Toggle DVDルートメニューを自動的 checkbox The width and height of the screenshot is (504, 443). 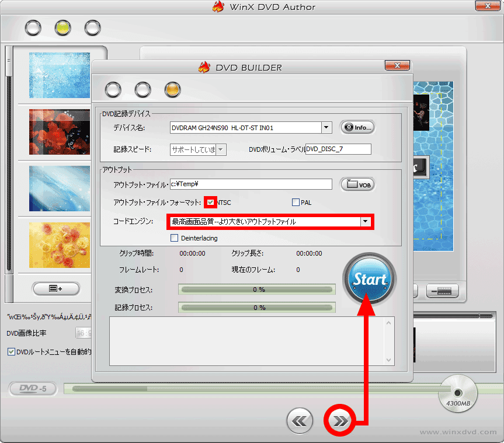[x=11, y=352]
